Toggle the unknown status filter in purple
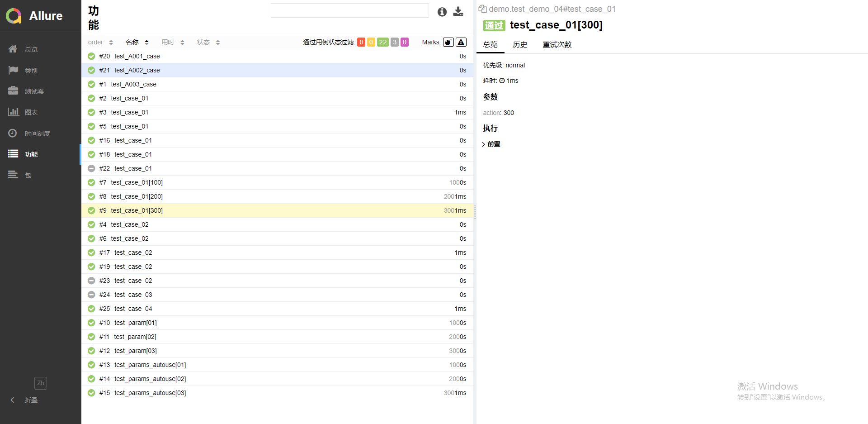868x424 pixels. point(405,42)
